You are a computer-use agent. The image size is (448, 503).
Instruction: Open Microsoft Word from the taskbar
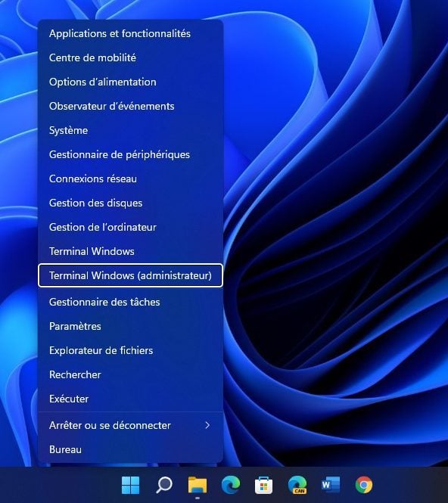tap(331, 485)
